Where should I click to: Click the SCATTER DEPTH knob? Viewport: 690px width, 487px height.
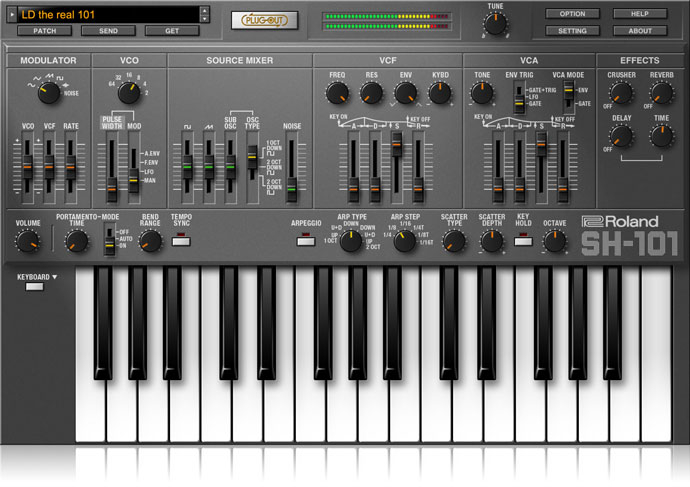click(491, 240)
